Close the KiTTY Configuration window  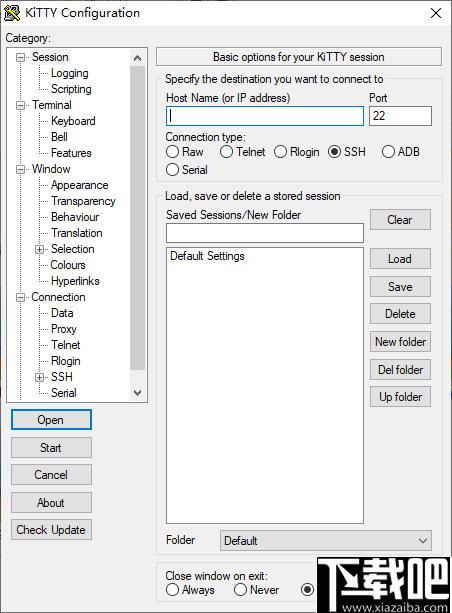[436, 13]
